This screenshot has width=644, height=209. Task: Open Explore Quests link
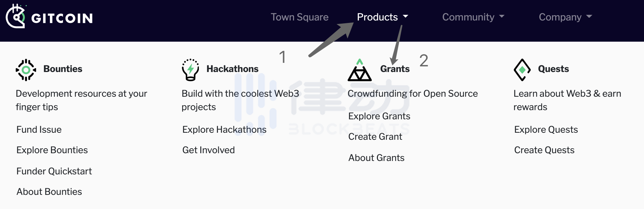click(546, 130)
